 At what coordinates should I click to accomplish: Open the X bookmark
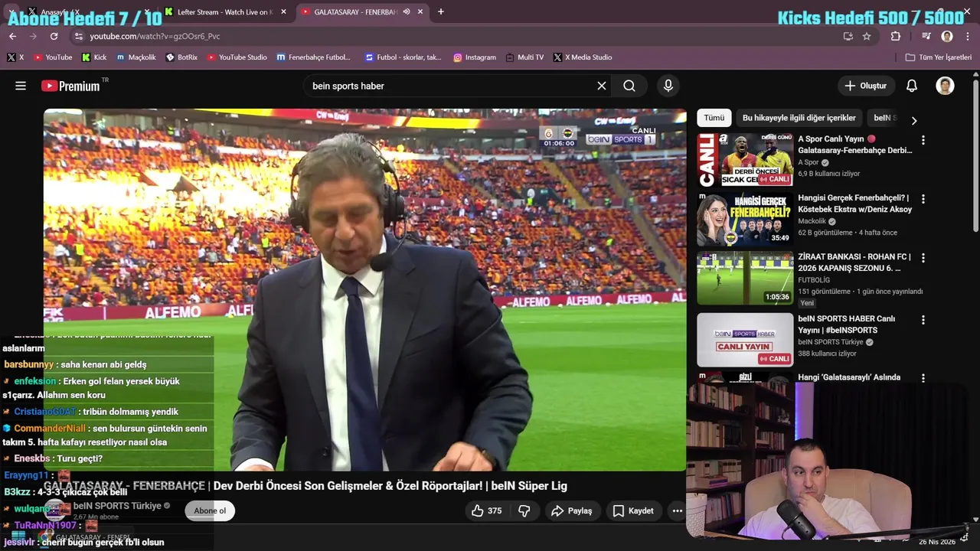[15, 57]
